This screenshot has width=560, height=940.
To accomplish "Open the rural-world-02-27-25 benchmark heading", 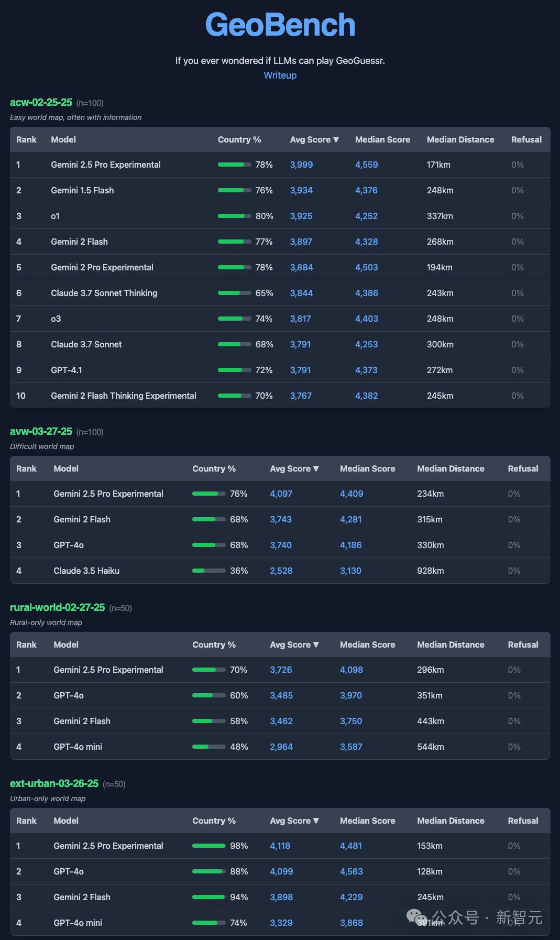I will pos(58,607).
